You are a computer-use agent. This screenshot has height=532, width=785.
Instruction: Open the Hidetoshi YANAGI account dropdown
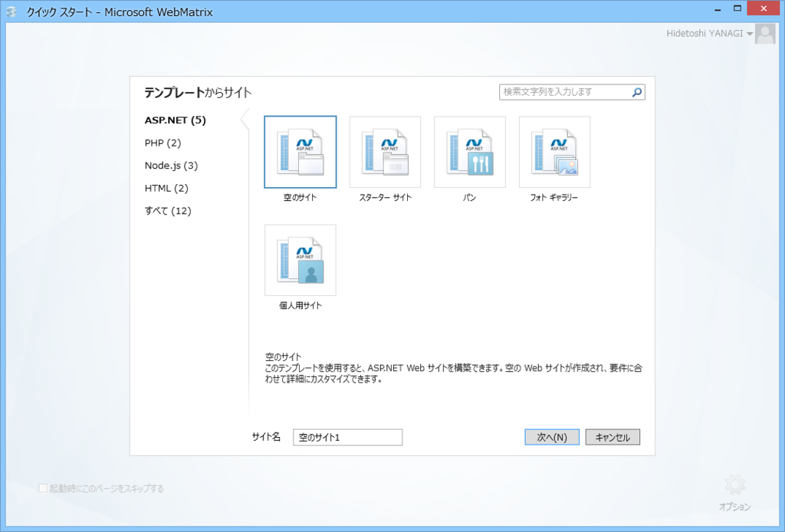pyautogui.click(x=709, y=34)
